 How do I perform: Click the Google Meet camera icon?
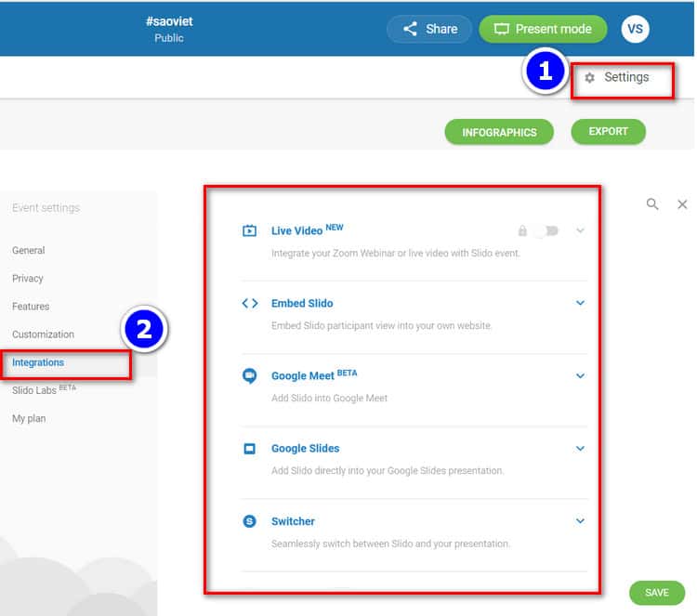click(249, 376)
